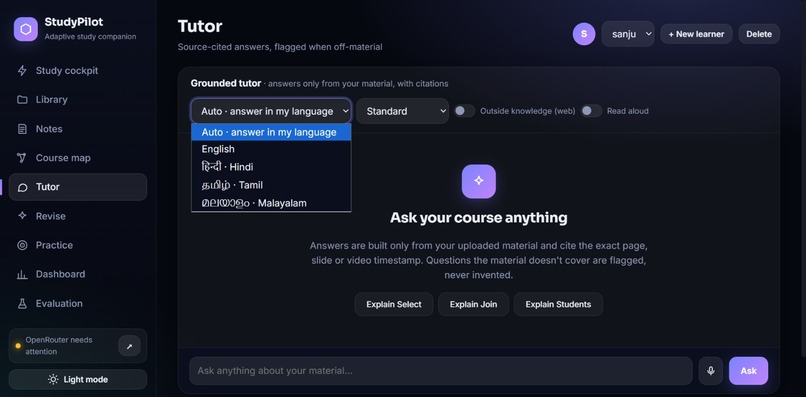
Task: Click the Evaluation flask icon
Action: pyautogui.click(x=22, y=303)
